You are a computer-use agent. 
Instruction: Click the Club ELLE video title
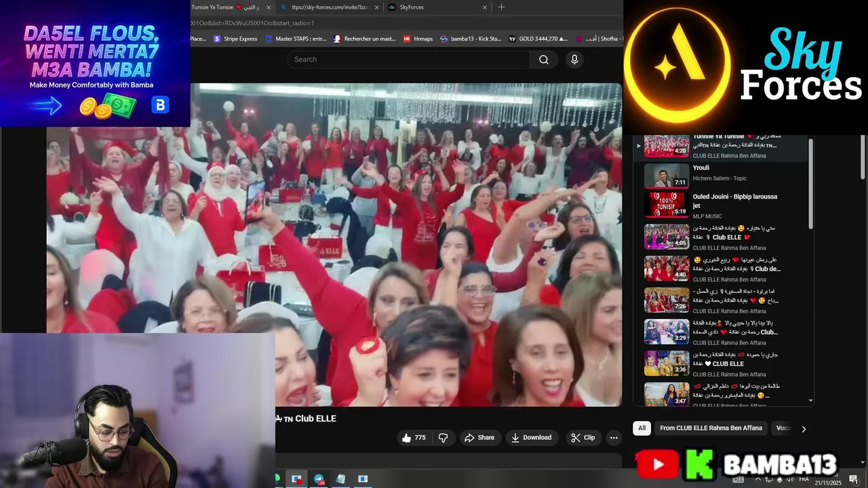click(x=307, y=419)
